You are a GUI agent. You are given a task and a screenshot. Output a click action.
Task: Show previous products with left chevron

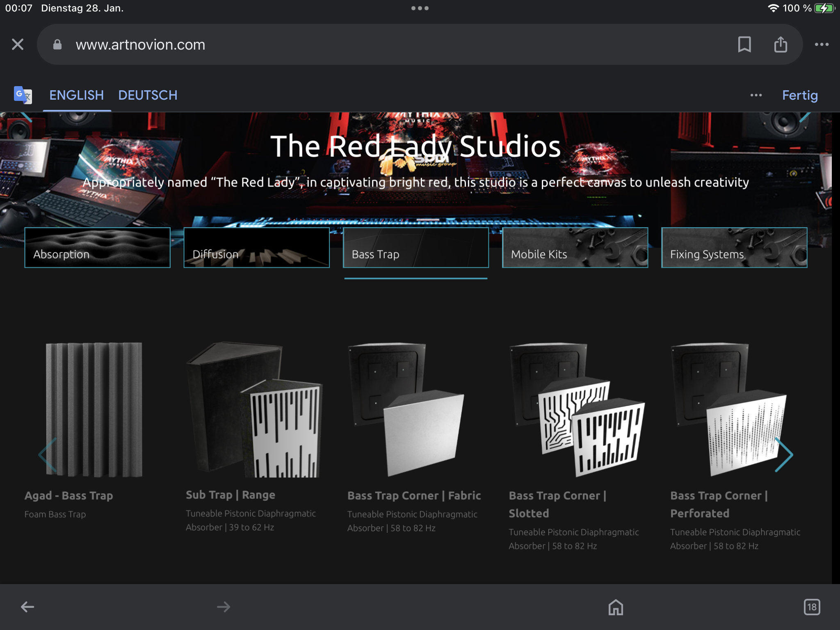coord(47,454)
